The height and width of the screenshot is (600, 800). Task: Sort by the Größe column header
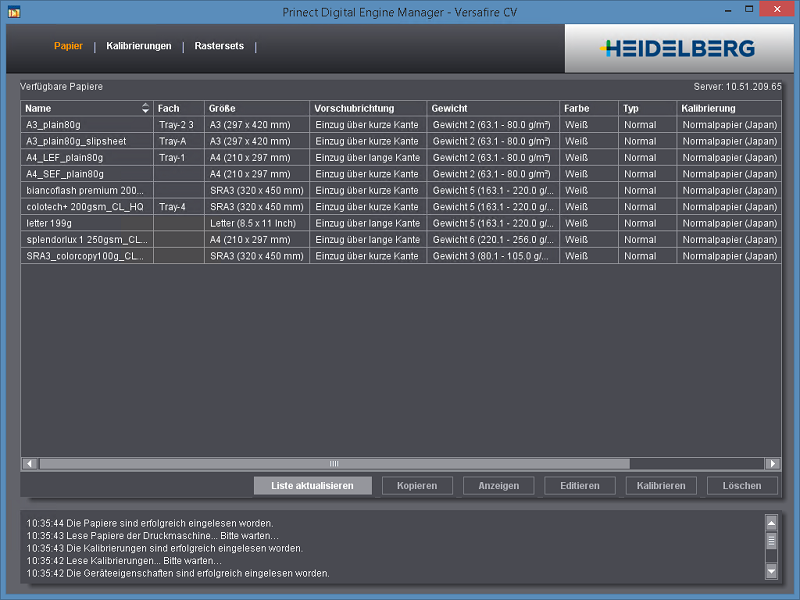[x=257, y=108]
